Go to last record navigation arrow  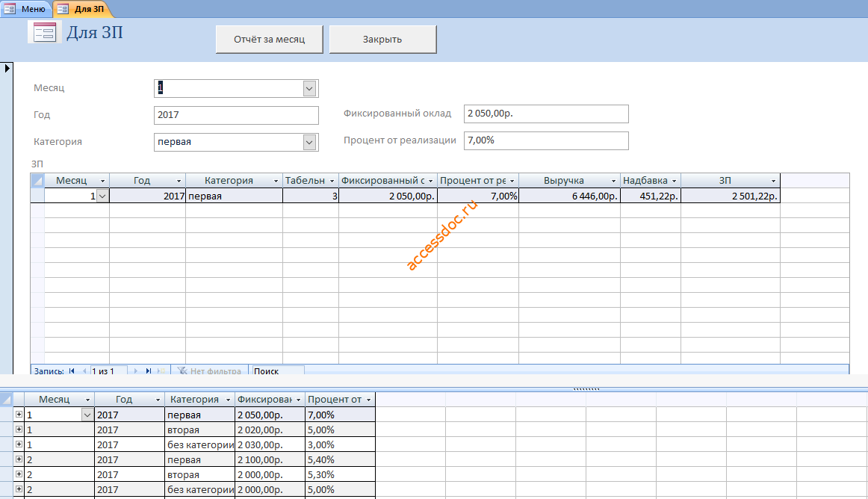[x=149, y=371]
